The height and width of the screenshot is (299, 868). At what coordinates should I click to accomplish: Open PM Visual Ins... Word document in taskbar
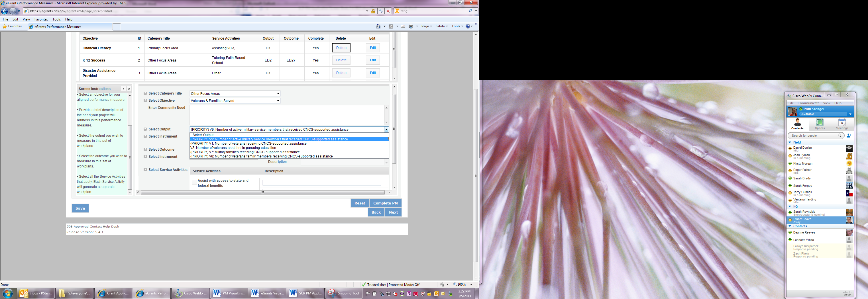229,293
